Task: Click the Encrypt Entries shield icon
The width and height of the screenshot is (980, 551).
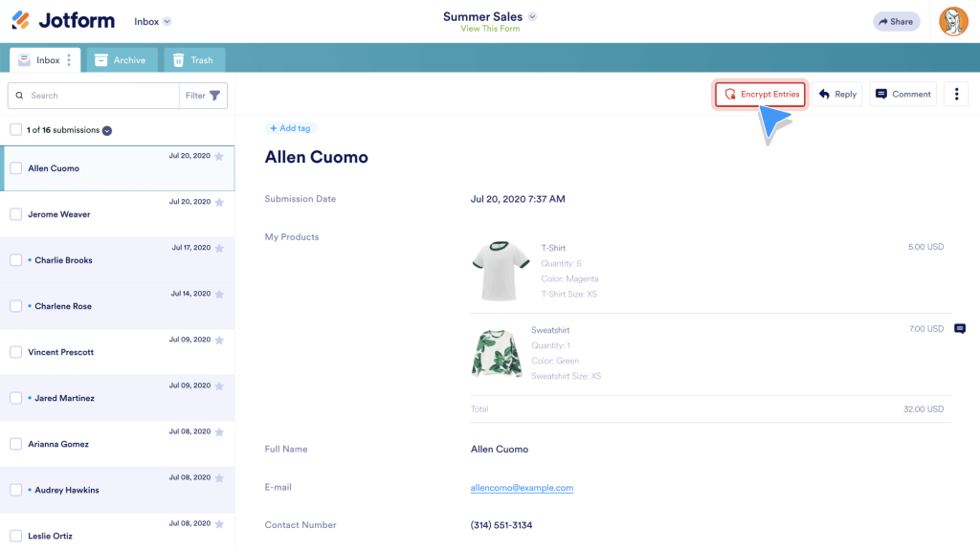Action: tap(728, 94)
